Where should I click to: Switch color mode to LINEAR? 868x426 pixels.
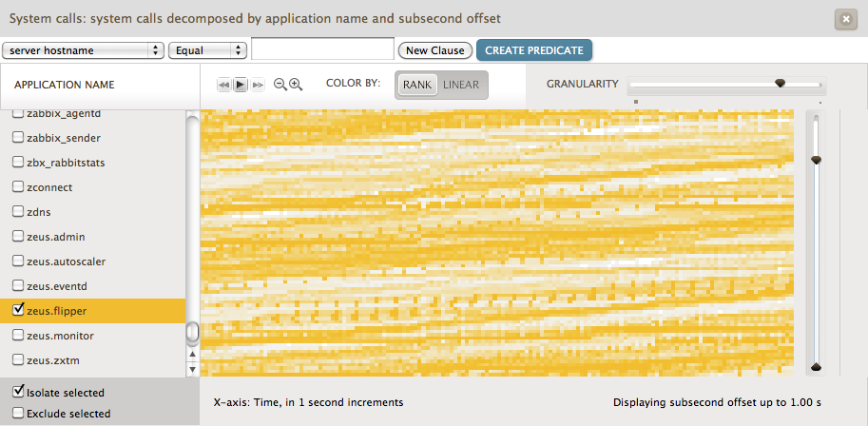click(x=461, y=85)
